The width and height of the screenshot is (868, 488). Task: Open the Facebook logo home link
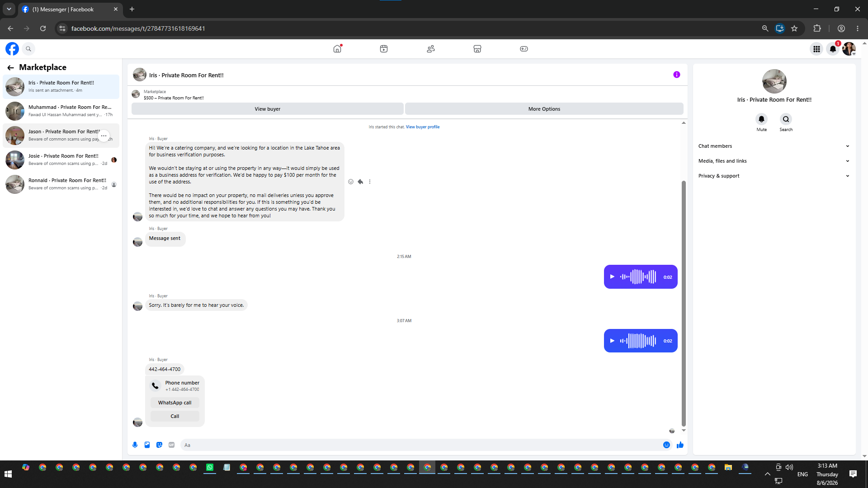click(x=12, y=49)
